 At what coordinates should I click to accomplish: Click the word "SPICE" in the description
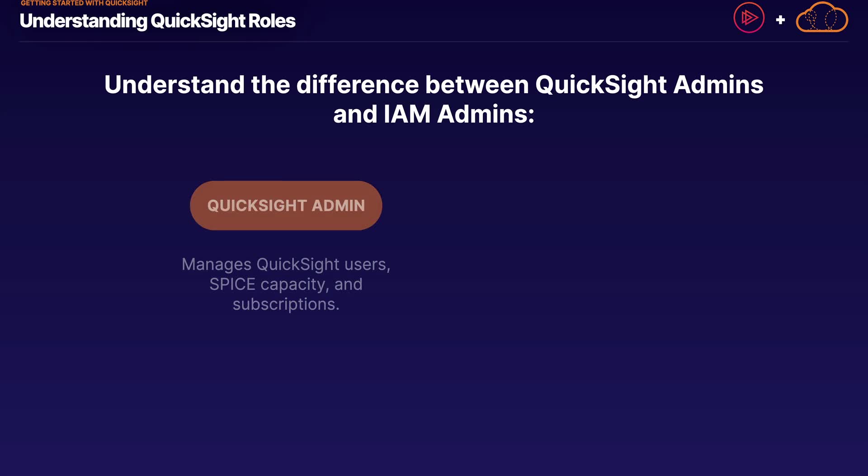tap(232, 284)
